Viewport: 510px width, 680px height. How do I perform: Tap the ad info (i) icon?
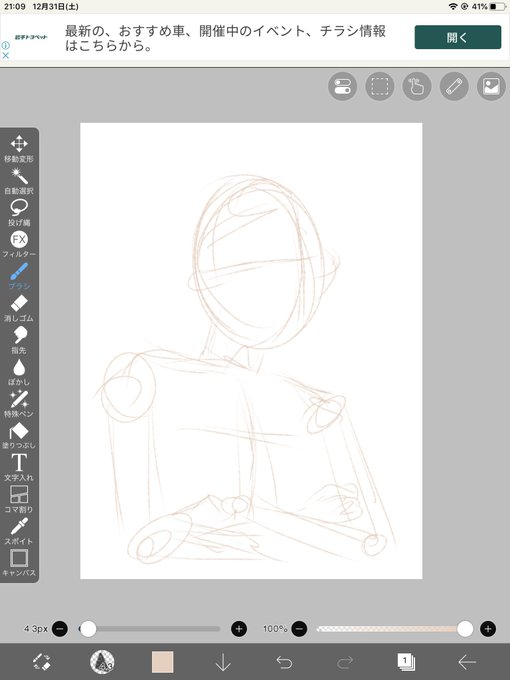pyautogui.click(x=5, y=45)
